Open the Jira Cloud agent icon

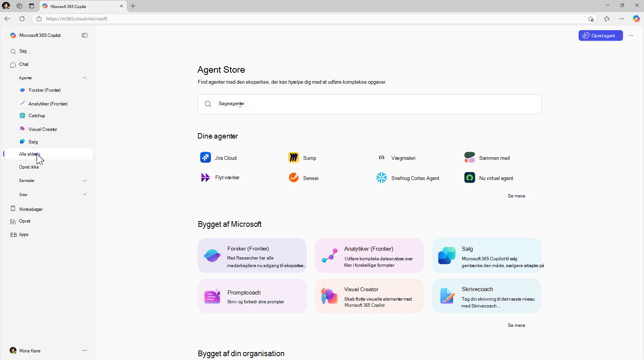205,157
